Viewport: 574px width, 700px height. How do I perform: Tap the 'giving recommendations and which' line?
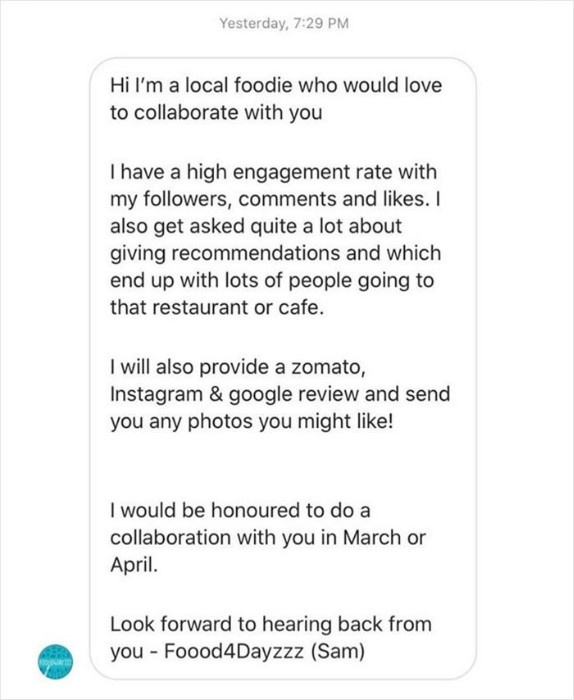pos(276,253)
